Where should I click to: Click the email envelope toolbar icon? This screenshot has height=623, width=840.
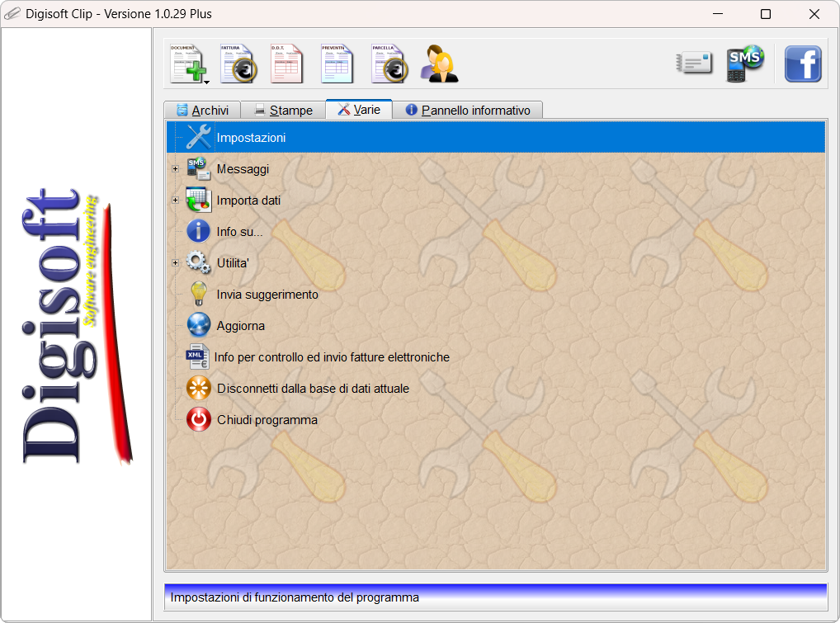(x=694, y=64)
